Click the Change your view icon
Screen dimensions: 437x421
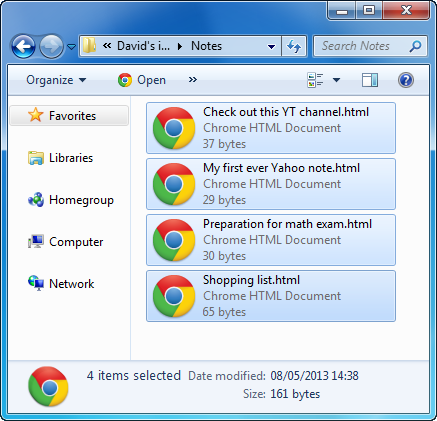click(315, 80)
